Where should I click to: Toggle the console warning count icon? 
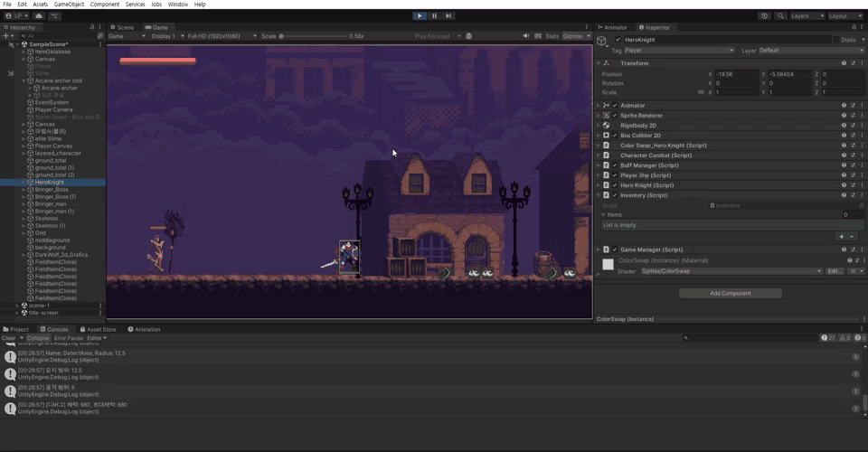click(x=844, y=338)
